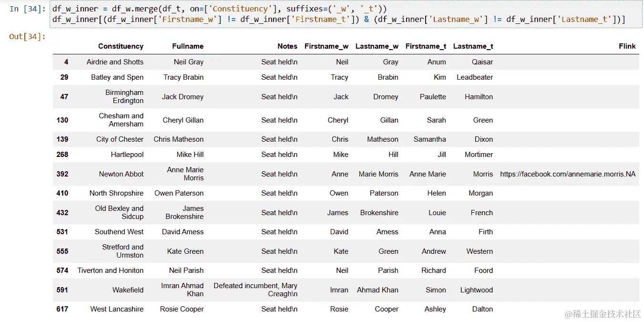The width and height of the screenshot is (644, 322).
Task: Select the Airdrie and Shotts cell
Action: tap(115, 62)
